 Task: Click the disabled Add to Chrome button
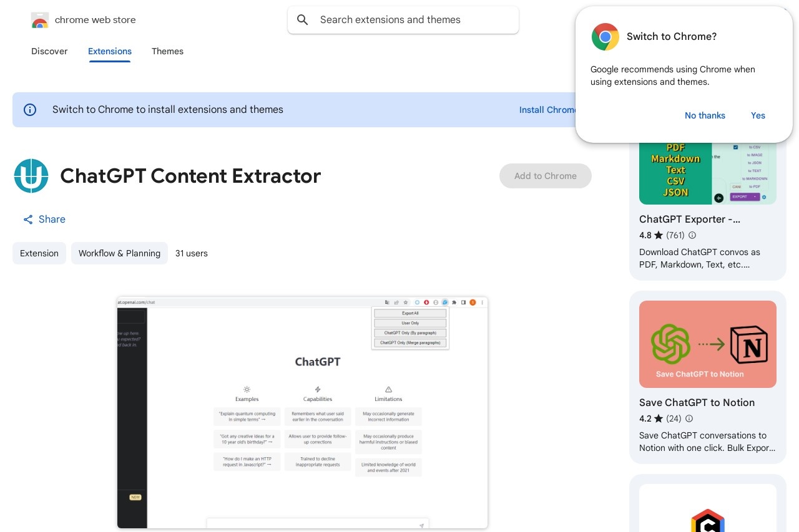pyautogui.click(x=546, y=176)
